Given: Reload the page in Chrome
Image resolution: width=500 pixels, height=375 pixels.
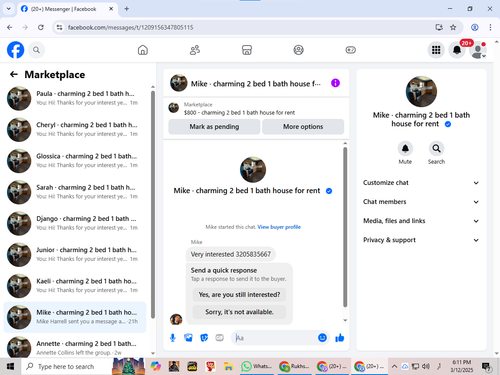Looking at the screenshot, I should point(41,27).
